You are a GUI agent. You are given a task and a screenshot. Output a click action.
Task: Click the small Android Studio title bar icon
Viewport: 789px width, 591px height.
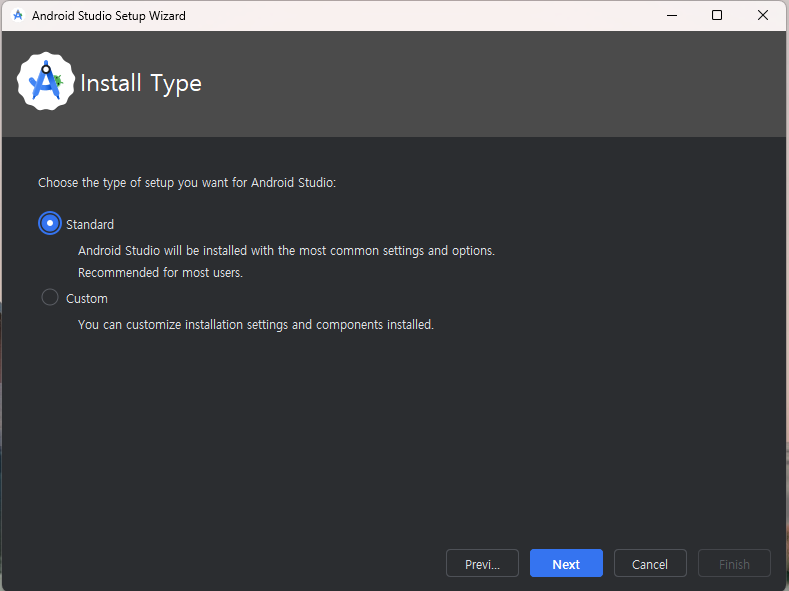[x=18, y=16]
